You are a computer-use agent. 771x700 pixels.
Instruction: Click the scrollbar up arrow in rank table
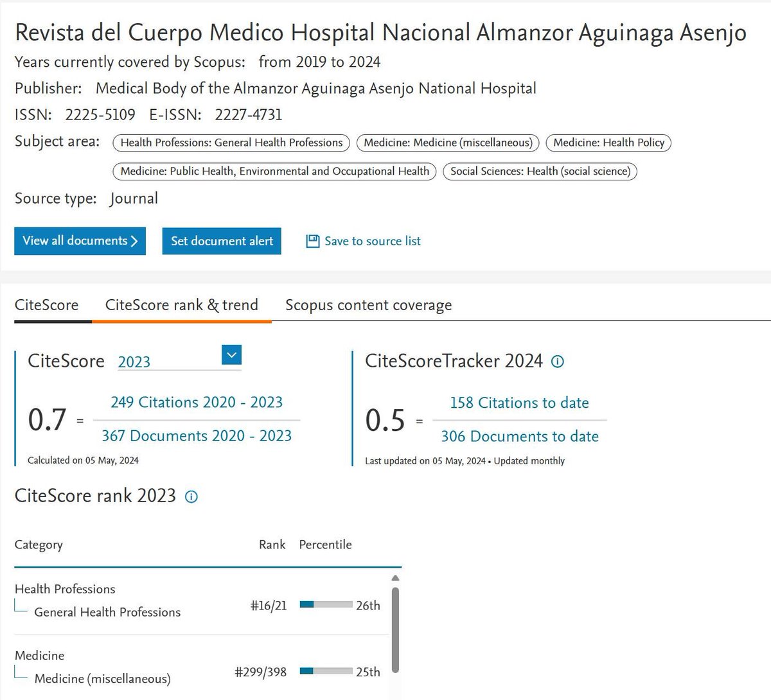[x=395, y=579]
